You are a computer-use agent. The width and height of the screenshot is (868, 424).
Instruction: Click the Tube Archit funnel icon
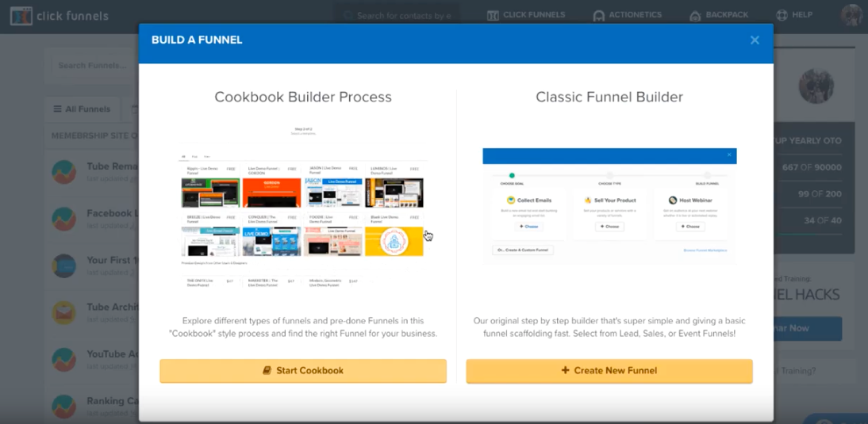coord(63,313)
